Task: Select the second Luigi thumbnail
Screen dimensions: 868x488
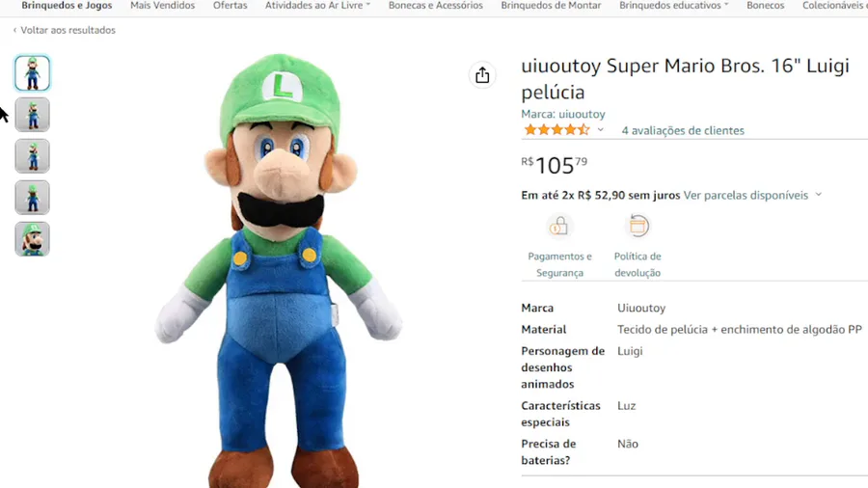Action: [x=32, y=115]
